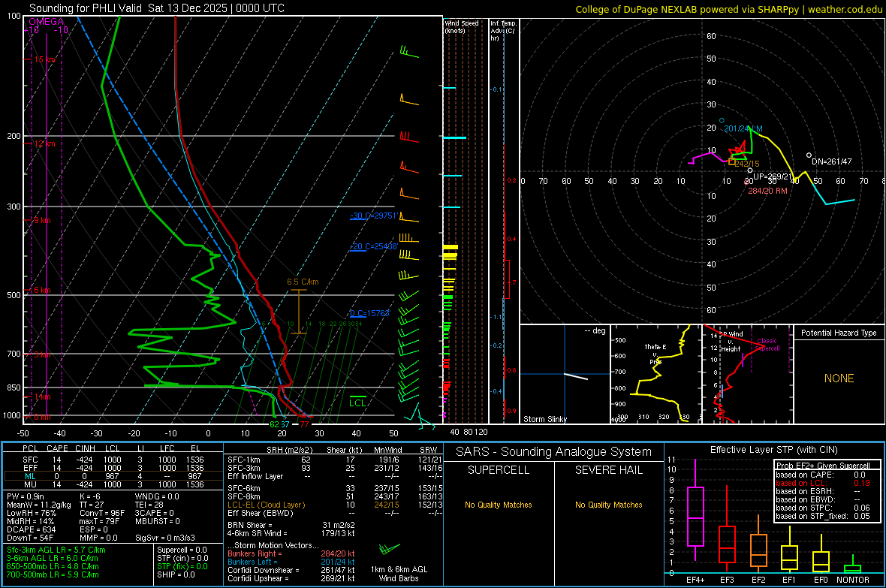886x588 pixels.
Task: Click the '-30 C=29751' level label
Action: (x=373, y=216)
